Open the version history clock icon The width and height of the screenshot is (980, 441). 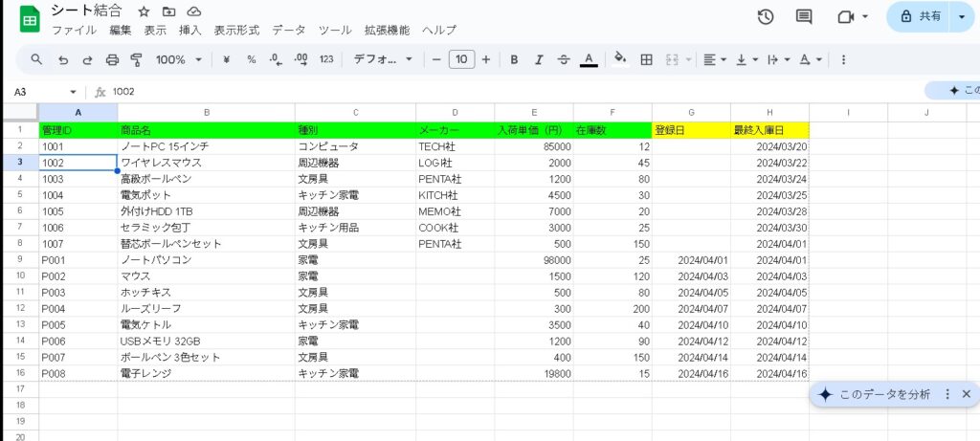[x=766, y=17]
